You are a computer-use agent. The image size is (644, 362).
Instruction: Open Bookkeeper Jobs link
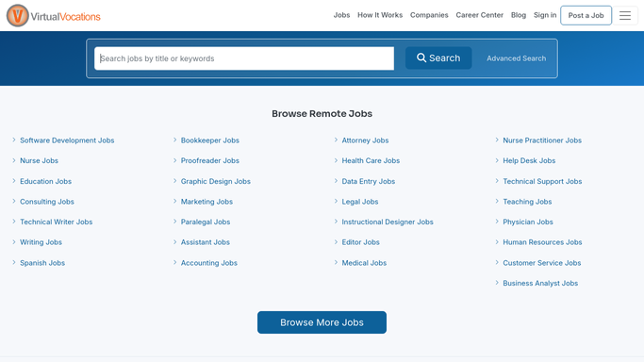pos(210,140)
